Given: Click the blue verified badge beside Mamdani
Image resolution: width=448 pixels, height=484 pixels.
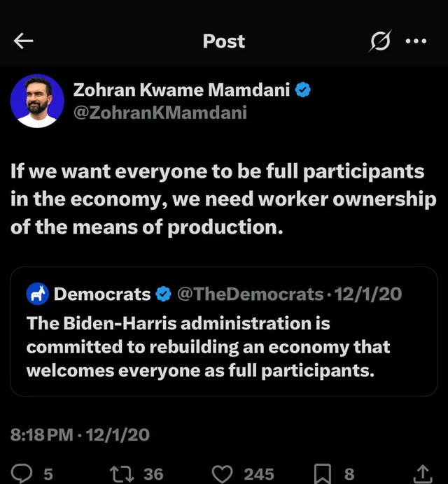Looking at the screenshot, I should pyautogui.click(x=303, y=90).
